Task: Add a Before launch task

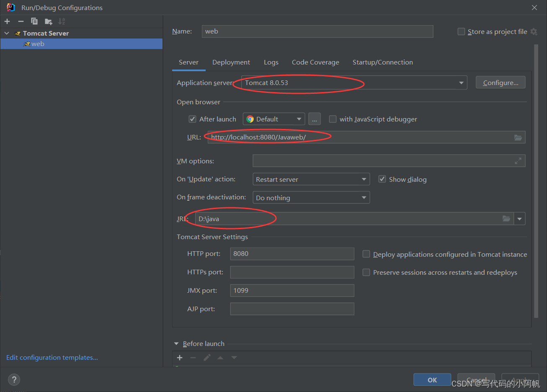Action: (180, 358)
